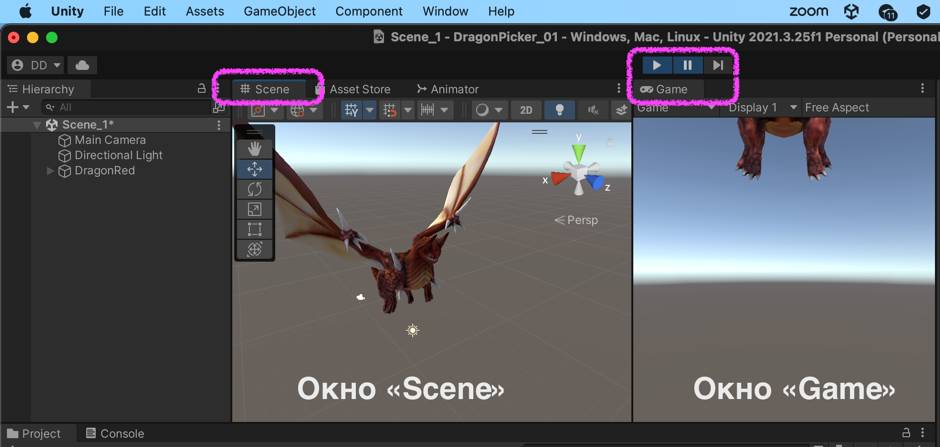
Task: Select the Rotate tool
Action: (254, 189)
